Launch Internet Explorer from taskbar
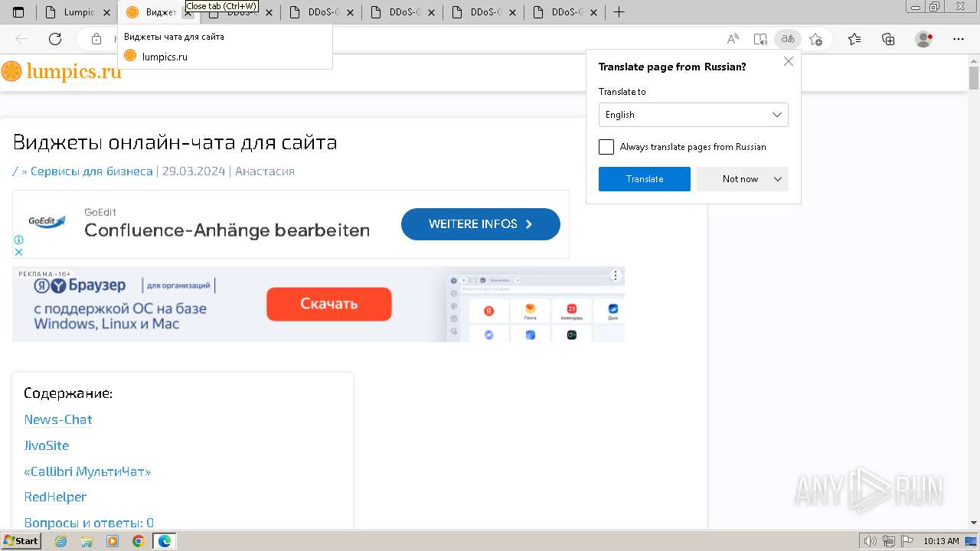980x551 pixels. tap(60, 541)
